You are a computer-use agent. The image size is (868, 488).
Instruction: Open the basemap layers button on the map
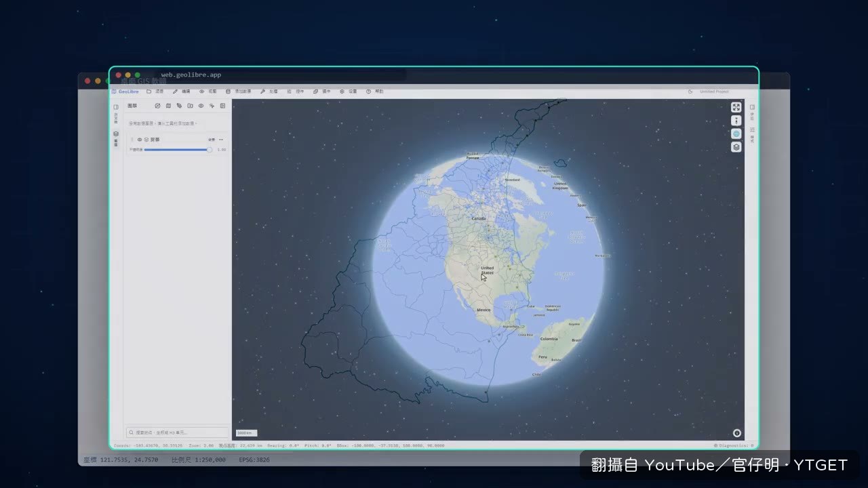point(736,147)
